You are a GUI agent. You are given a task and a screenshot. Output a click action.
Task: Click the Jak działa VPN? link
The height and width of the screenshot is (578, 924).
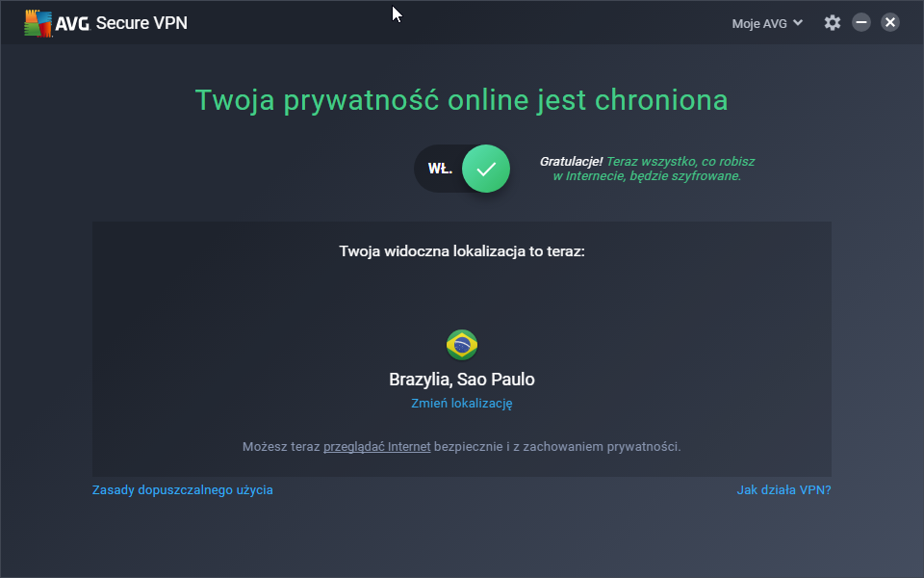[783, 490]
